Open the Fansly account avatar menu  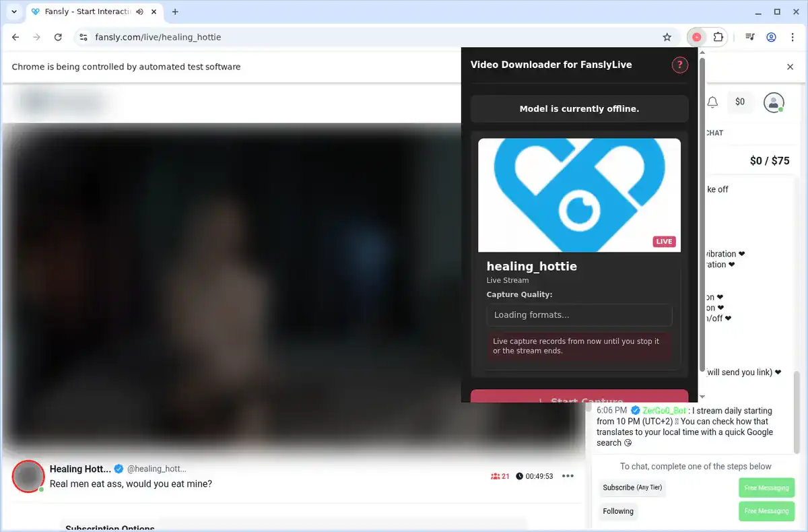tap(774, 102)
